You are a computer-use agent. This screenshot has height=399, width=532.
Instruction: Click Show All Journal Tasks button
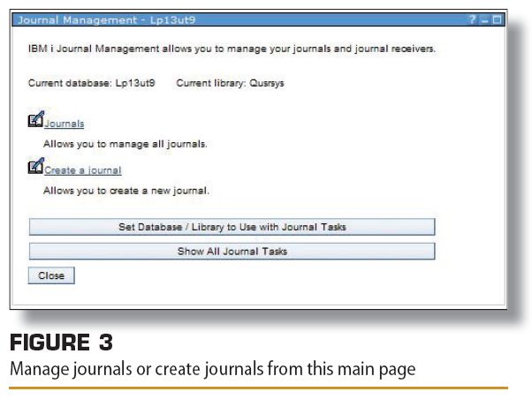[x=232, y=252]
